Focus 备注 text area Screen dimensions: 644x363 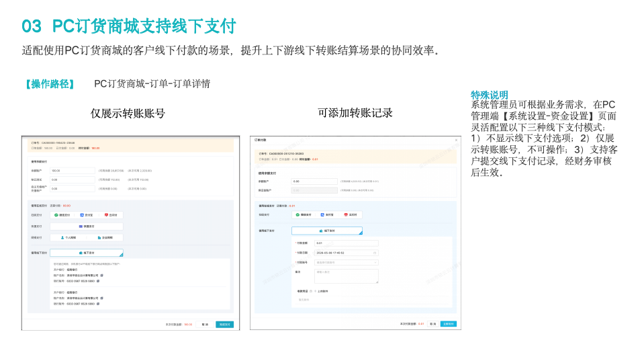click(347, 276)
